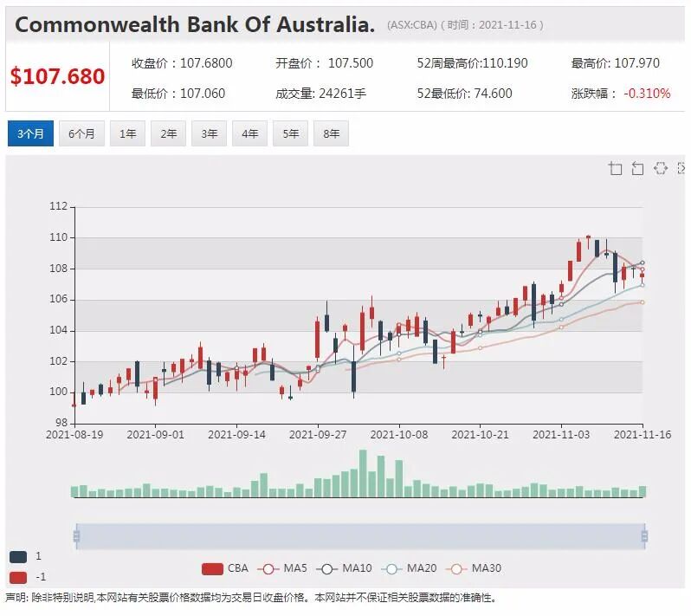Click the Commonwealth Bank Of Australia title

[195, 25]
